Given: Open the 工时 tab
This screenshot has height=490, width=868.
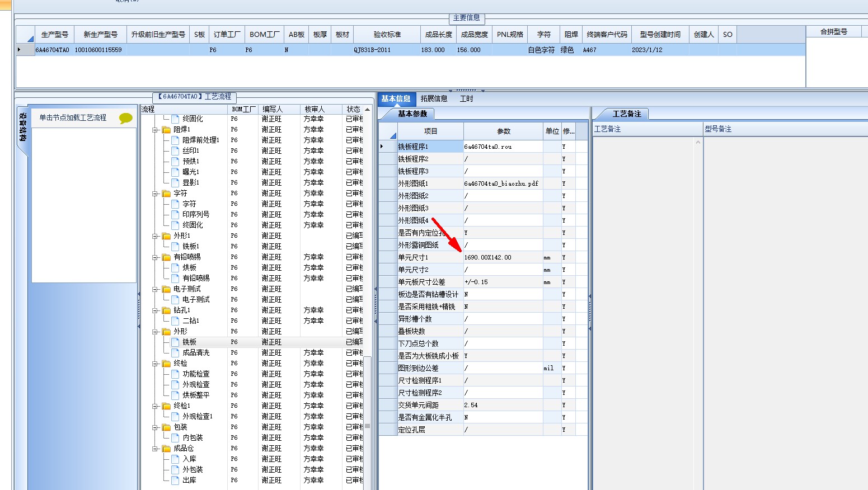Looking at the screenshot, I should tap(466, 98).
